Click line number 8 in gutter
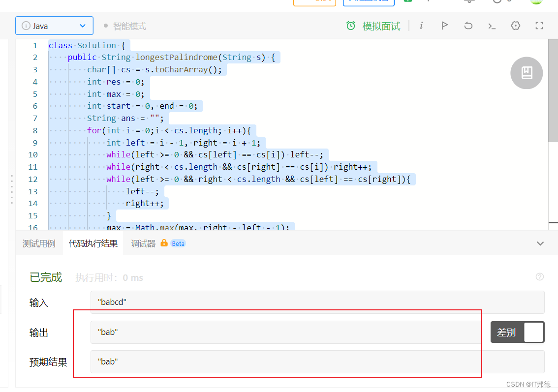Viewport: 558px width, 392px height. (35, 130)
